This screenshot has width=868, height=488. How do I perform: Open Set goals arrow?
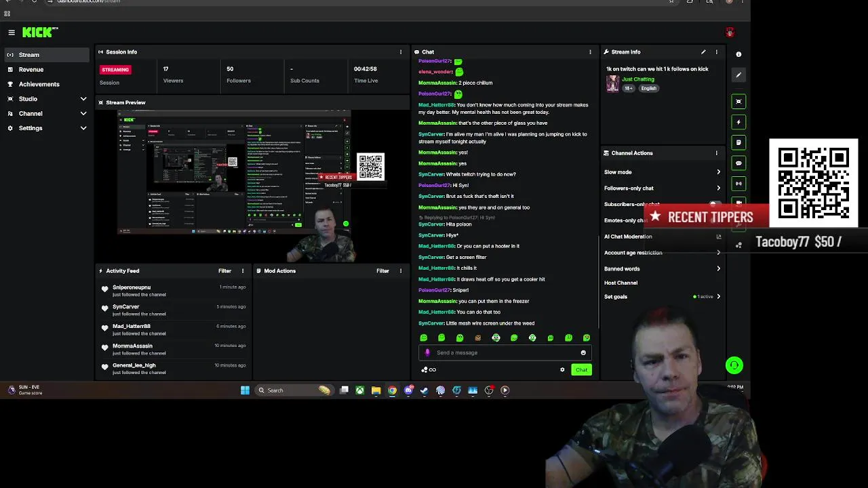coord(718,296)
